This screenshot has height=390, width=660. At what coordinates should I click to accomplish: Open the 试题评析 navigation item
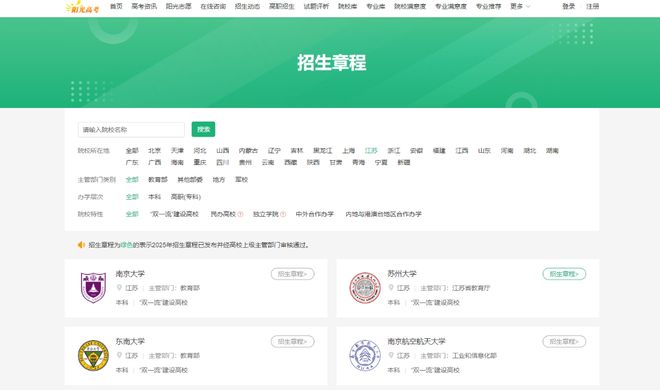coord(317,6)
